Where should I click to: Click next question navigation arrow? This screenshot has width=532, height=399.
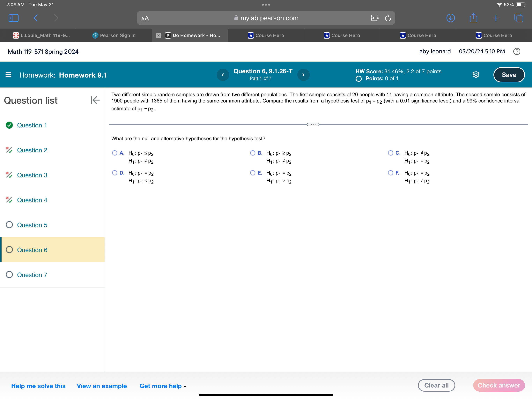click(x=303, y=75)
